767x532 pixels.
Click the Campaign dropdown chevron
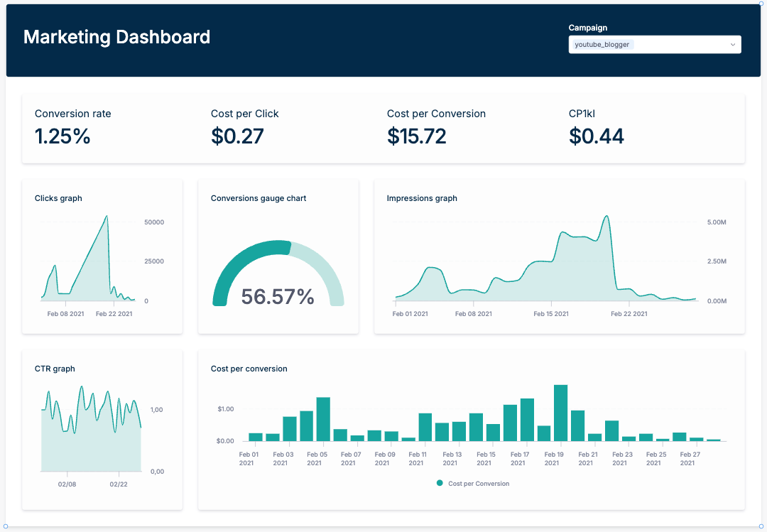click(732, 44)
